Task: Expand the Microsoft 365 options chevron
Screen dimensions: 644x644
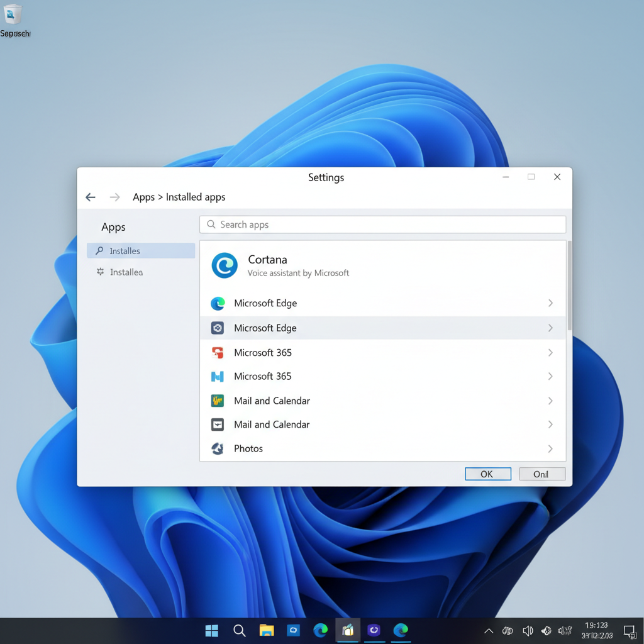Action: pyautogui.click(x=550, y=352)
